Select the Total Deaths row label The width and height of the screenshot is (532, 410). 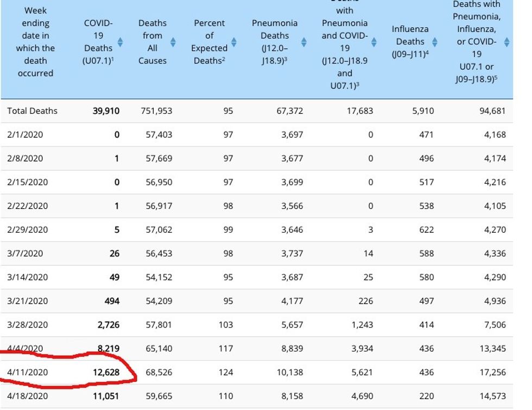pyautogui.click(x=32, y=111)
